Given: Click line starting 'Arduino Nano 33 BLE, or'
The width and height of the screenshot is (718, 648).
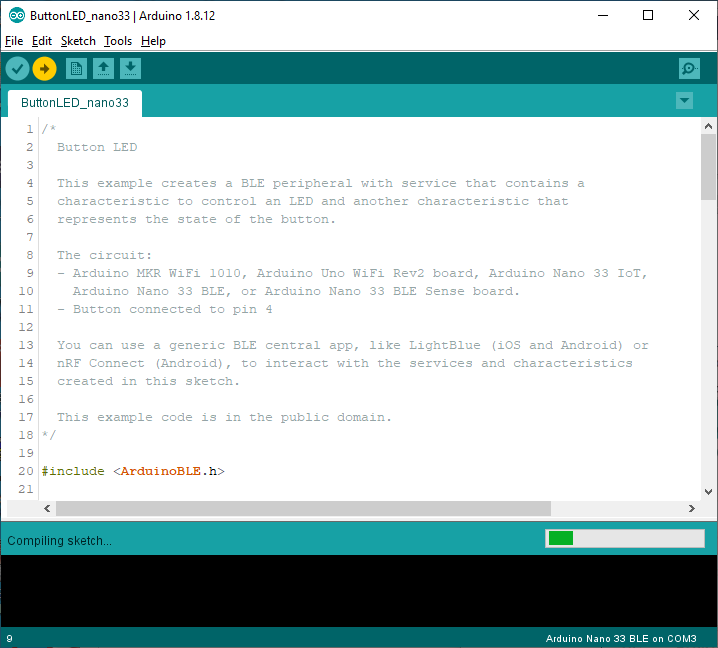Looking at the screenshot, I should tap(296, 291).
